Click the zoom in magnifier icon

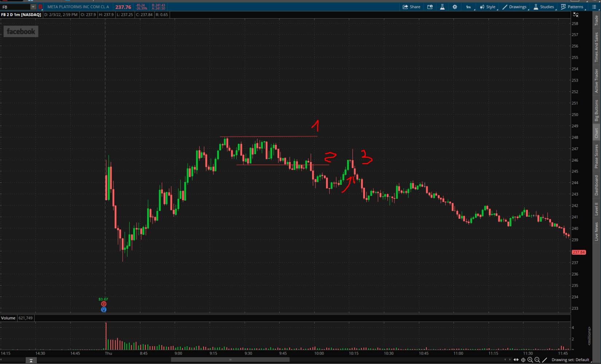point(530,360)
